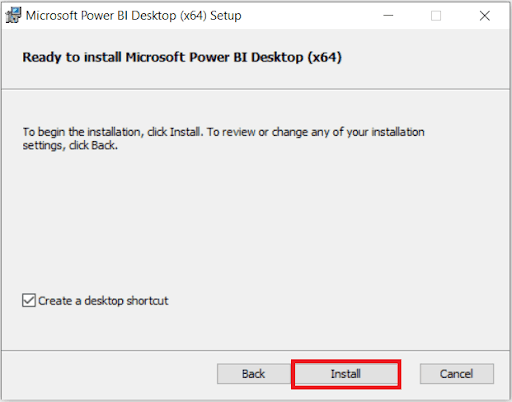The height and width of the screenshot is (402, 512).
Task: Click the disabled maximize button
Action: [436, 16]
